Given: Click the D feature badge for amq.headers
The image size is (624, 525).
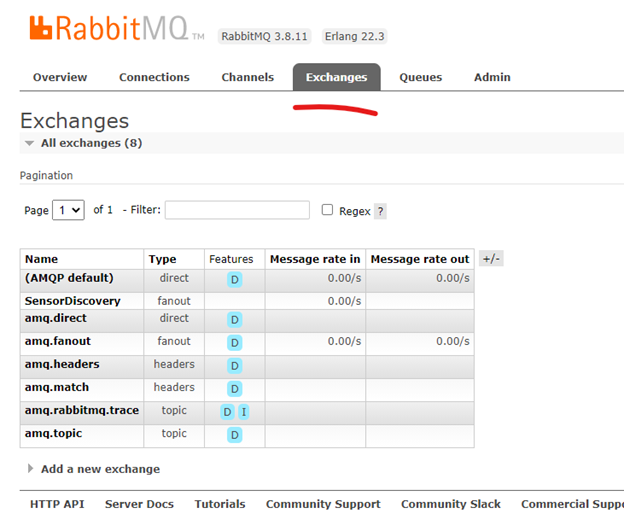Looking at the screenshot, I should 234,366.
